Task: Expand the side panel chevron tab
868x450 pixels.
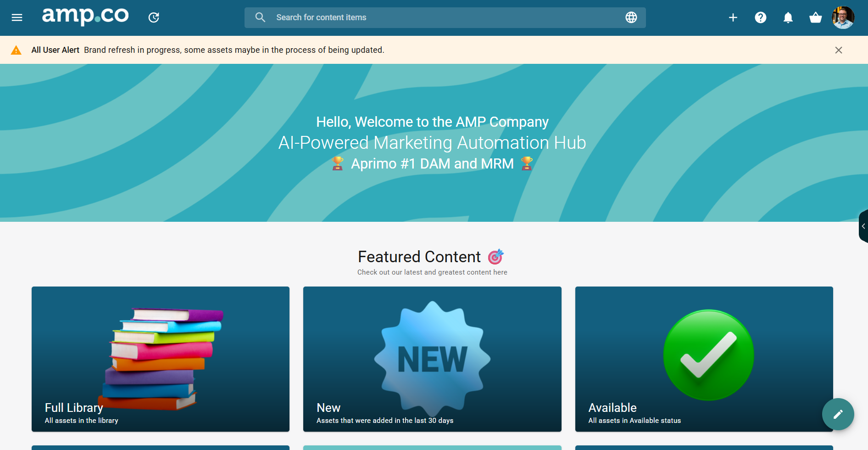Action: coord(863,226)
